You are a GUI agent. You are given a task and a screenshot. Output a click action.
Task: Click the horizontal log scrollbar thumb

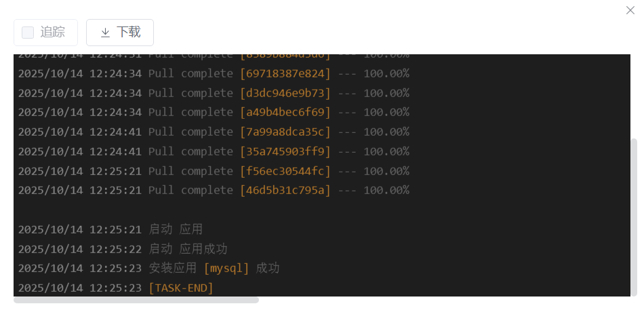coord(136,300)
